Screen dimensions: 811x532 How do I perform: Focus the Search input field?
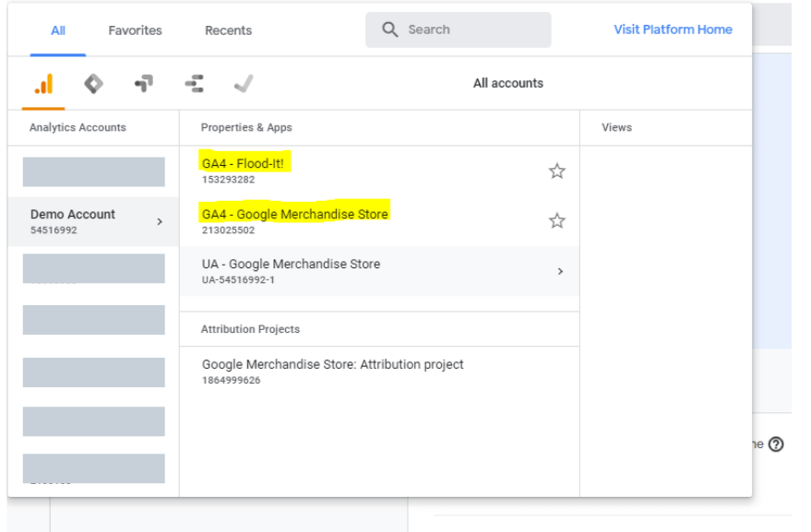pyautogui.click(x=459, y=30)
